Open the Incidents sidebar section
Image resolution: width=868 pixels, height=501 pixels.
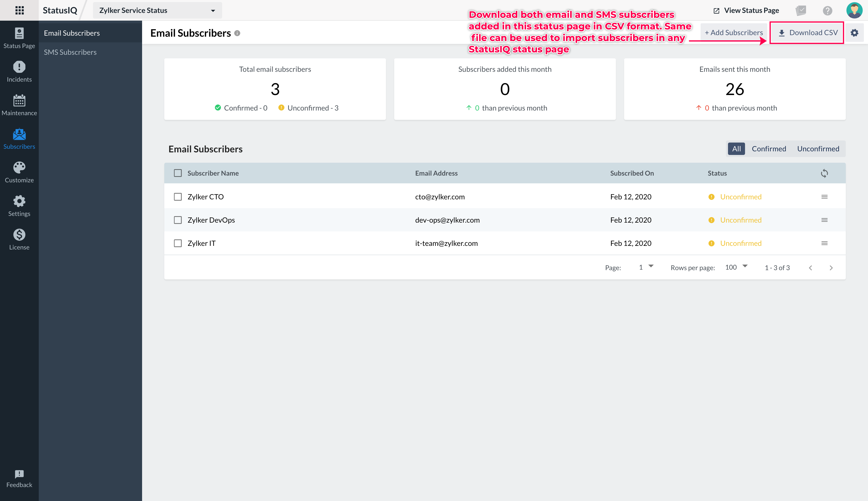pos(19,72)
